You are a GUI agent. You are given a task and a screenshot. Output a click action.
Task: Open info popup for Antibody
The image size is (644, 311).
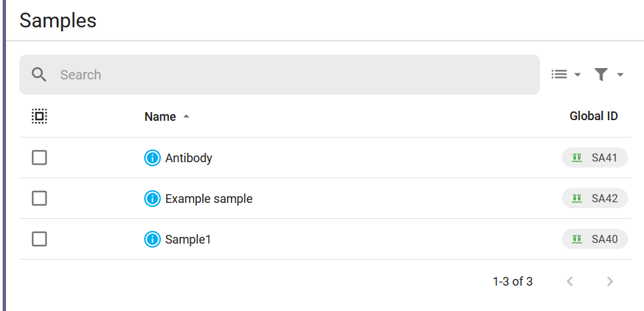point(152,158)
